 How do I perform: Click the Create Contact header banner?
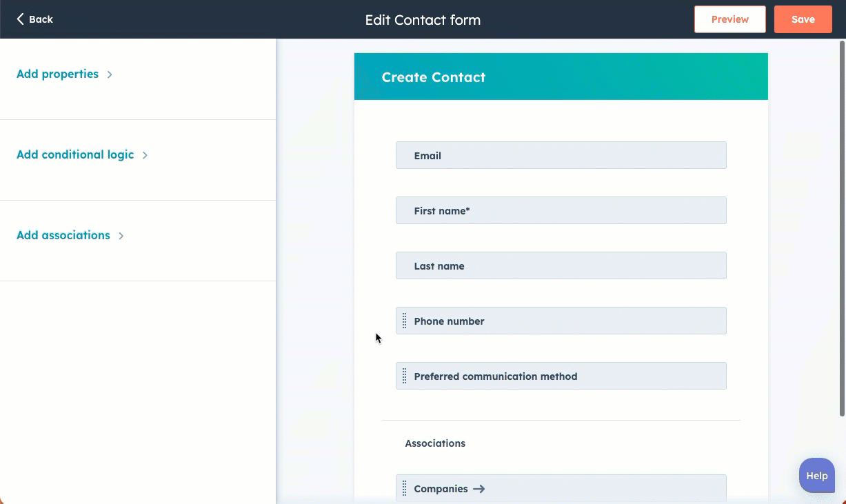(x=561, y=77)
